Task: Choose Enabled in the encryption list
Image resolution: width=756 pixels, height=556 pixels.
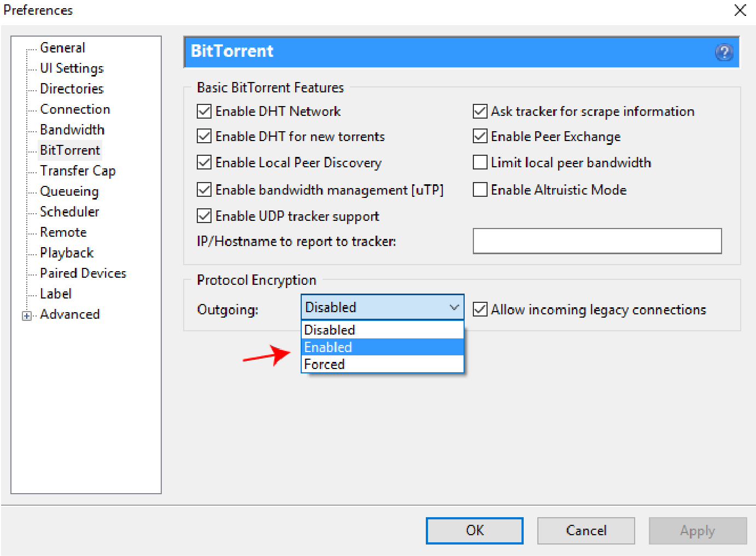Action: pos(382,347)
